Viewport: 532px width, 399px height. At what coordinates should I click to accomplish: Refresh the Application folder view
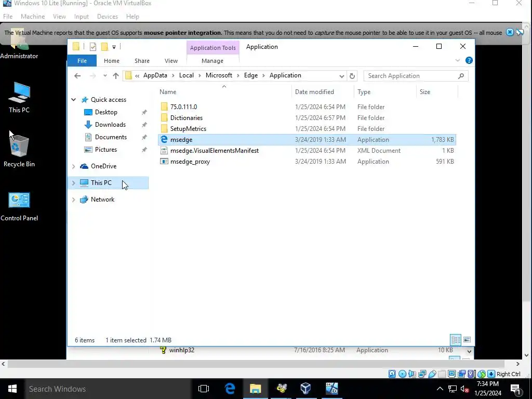352,76
